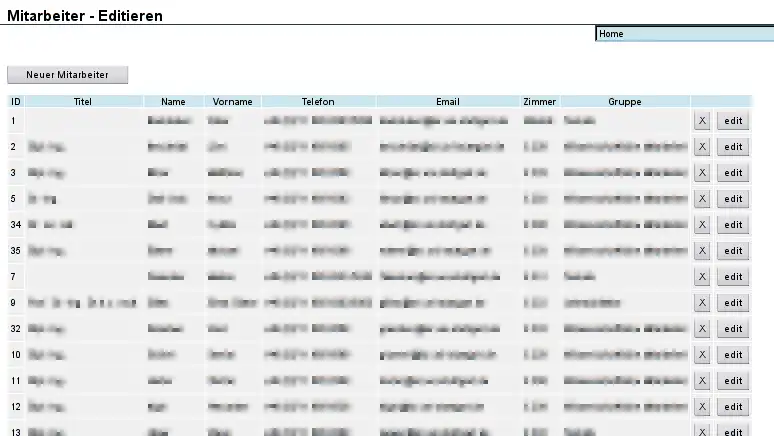Open edit for employee ID 3
This screenshot has width=774, height=436.
point(733,173)
